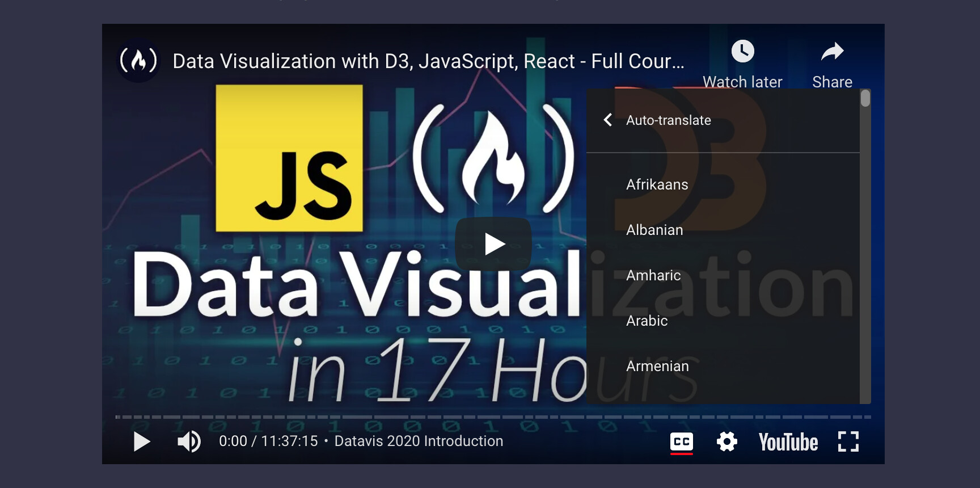Open the video title link
This screenshot has height=488, width=980.
pyautogui.click(x=428, y=61)
